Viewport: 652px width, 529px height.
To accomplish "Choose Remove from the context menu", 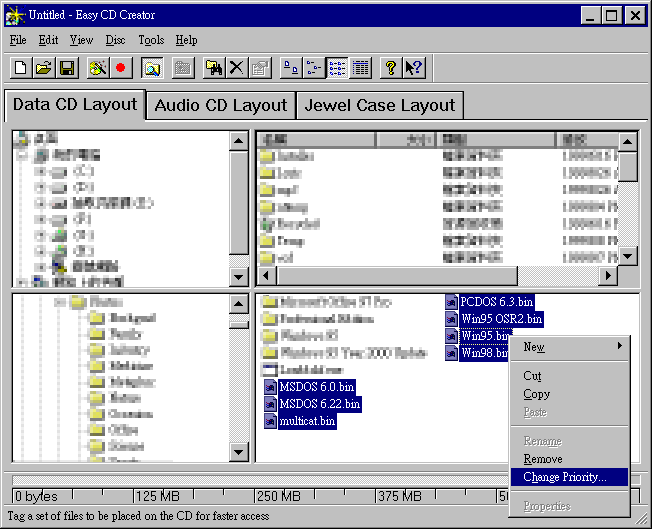I will tap(569, 459).
